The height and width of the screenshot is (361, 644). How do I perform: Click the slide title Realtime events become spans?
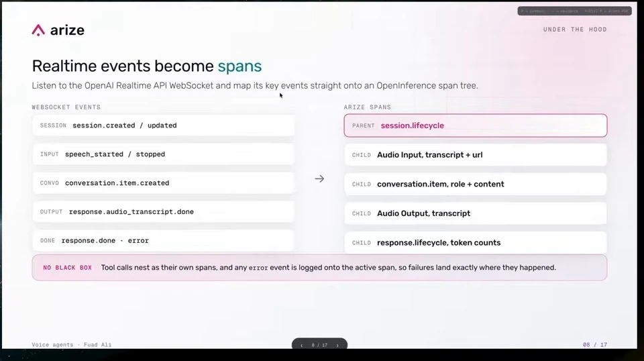147,66
